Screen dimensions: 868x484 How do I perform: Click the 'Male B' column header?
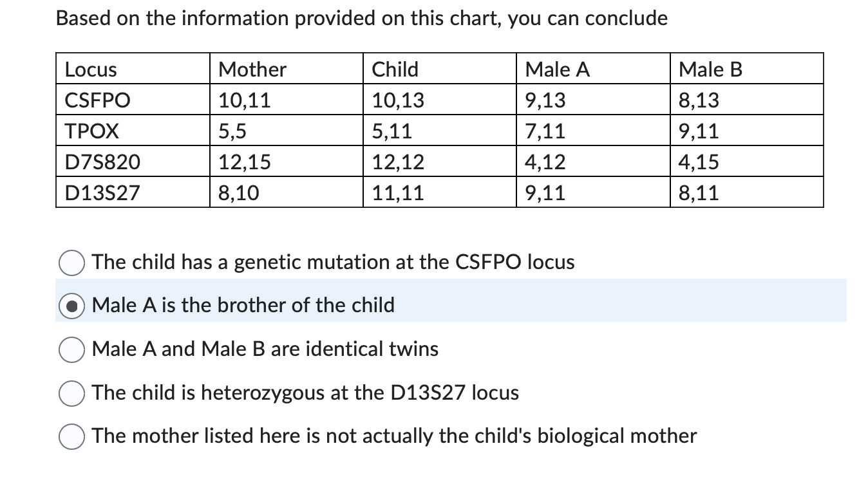point(709,69)
